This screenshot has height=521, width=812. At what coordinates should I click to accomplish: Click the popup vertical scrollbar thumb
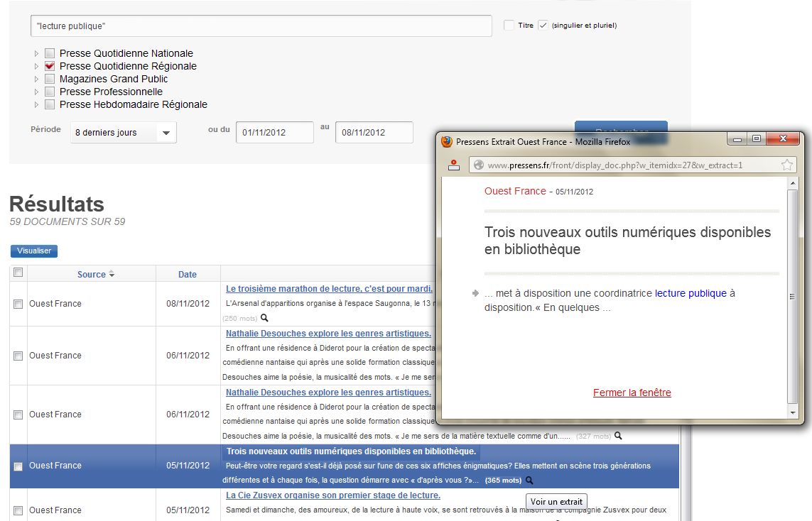tap(792, 297)
